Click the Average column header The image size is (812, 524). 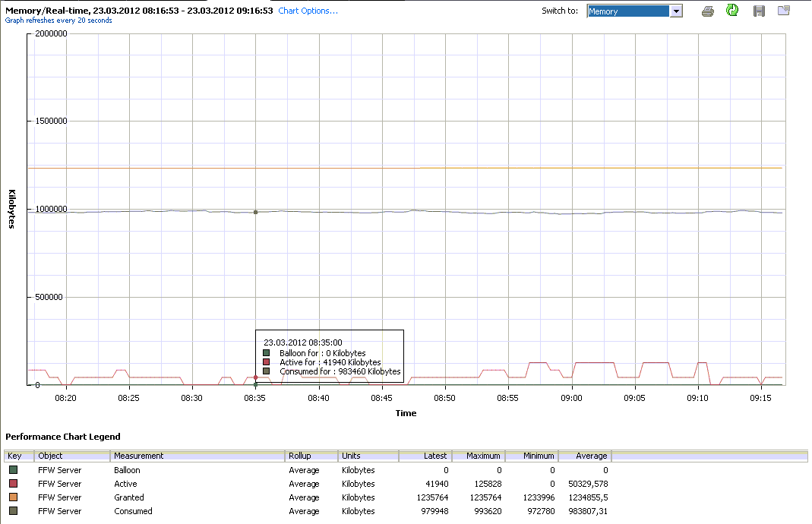click(x=585, y=456)
